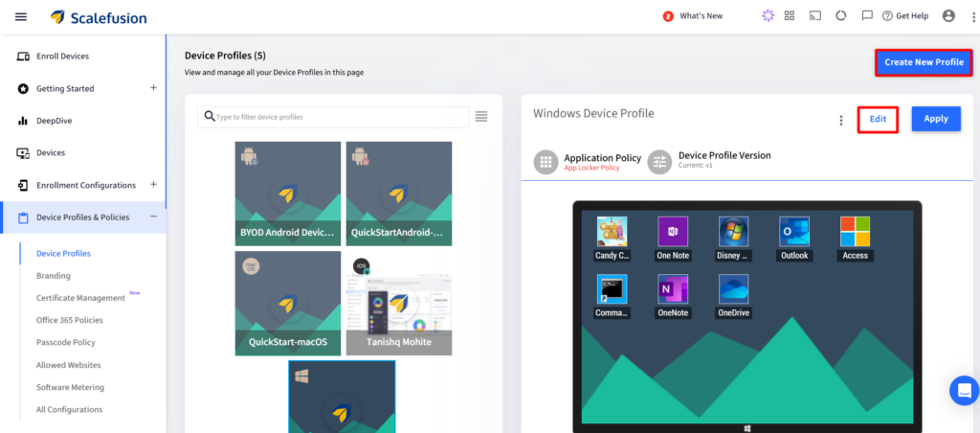
Task: Select Tanishq Mohite iOS profile card
Action: pos(399,304)
